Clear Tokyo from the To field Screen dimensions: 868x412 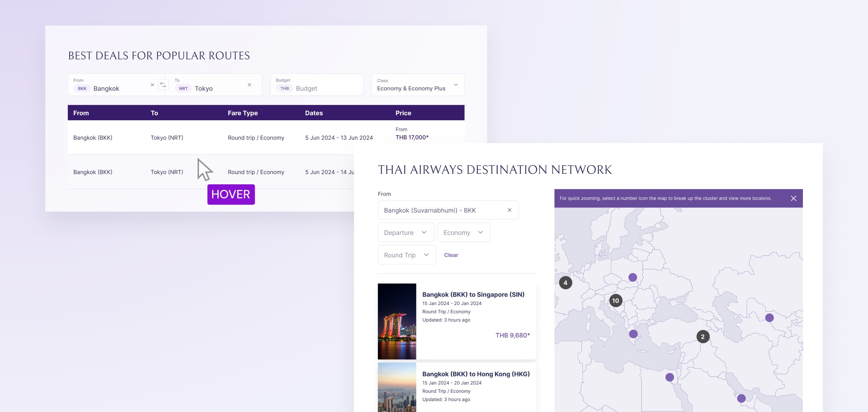pyautogui.click(x=250, y=85)
